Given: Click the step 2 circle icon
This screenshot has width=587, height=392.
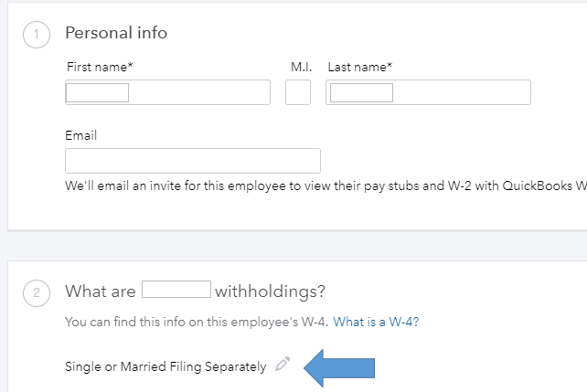Looking at the screenshot, I should coord(37,292).
